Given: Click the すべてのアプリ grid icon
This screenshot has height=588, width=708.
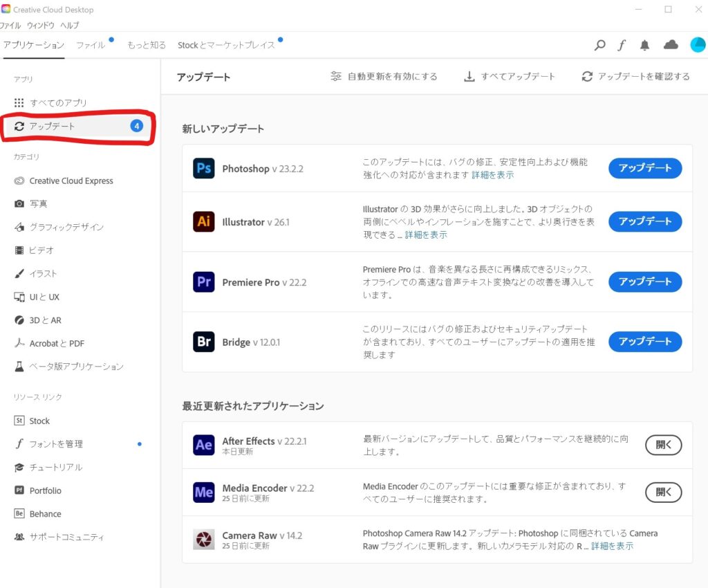Looking at the screenshot, I should pos(19,103).
